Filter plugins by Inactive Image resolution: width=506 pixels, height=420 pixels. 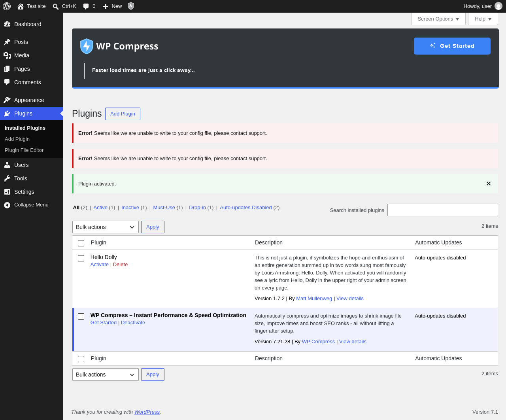coord(130,208)
